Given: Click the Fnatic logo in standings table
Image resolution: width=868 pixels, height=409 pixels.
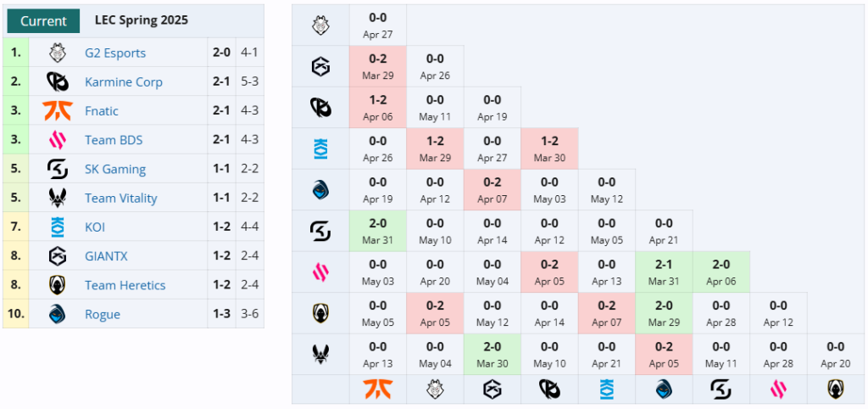Looking at the screenshot, I should tap(58, 111).
